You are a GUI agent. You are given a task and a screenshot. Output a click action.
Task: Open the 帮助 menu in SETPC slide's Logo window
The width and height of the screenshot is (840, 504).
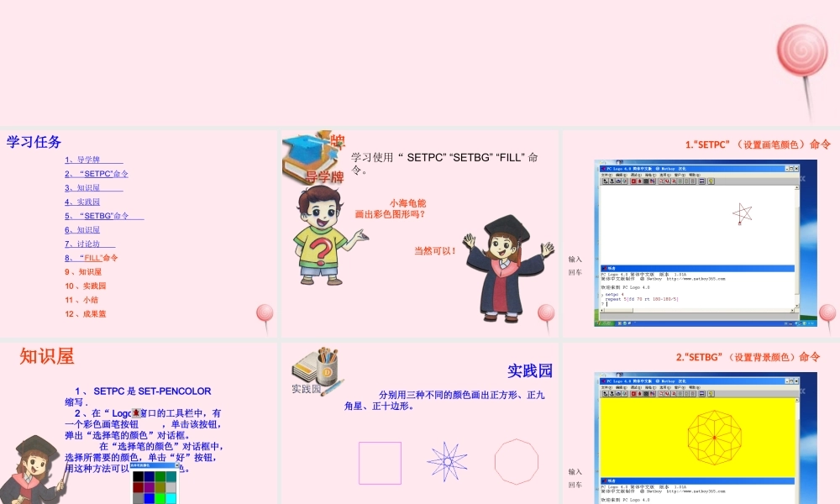click(695, 176)
